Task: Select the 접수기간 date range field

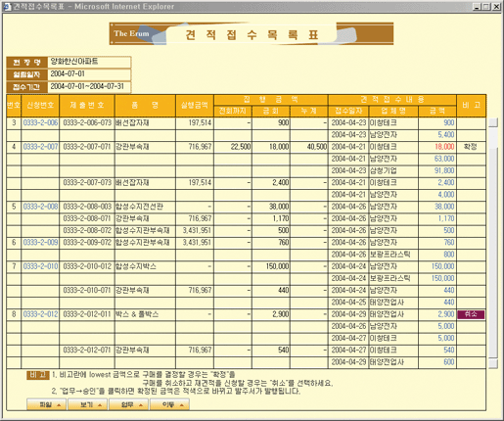Action: pyautogui.click(x=89, y=86)
